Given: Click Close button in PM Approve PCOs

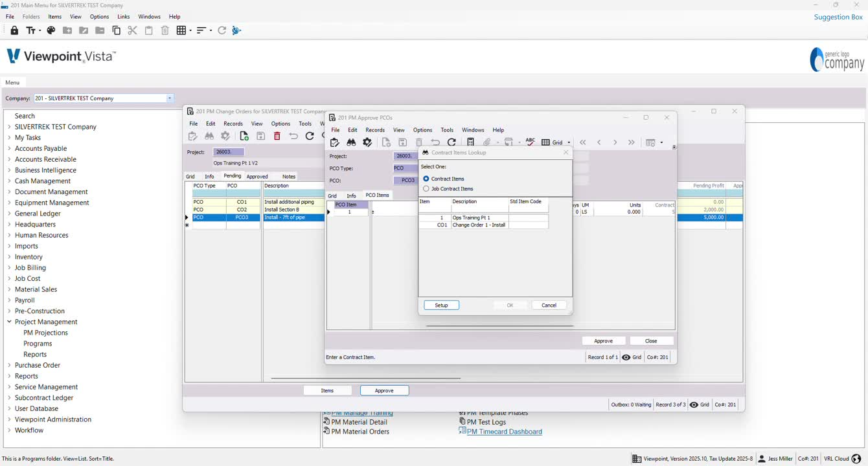Looking at the screenshot, I should (x=652, y=341).
